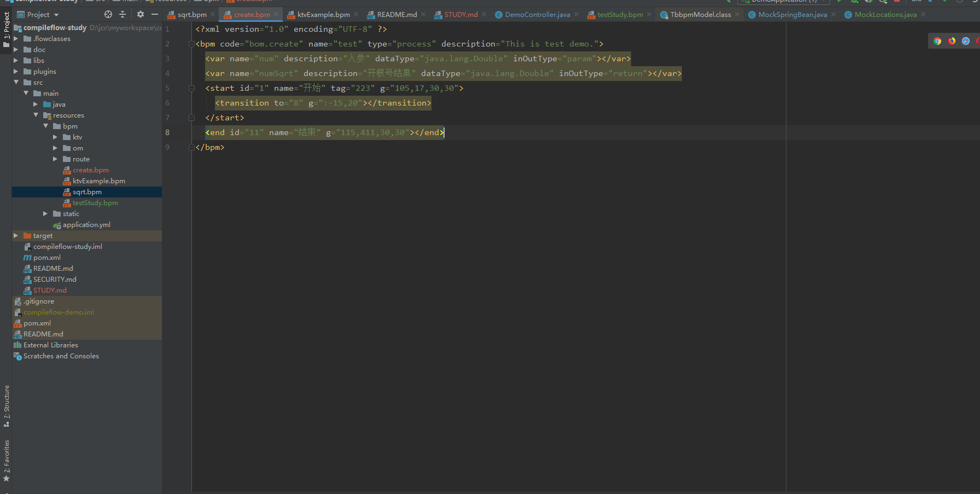Screen dimensions: 980x494
Task: Close the DemoController.java tab
Action: [x=576, y=15]
